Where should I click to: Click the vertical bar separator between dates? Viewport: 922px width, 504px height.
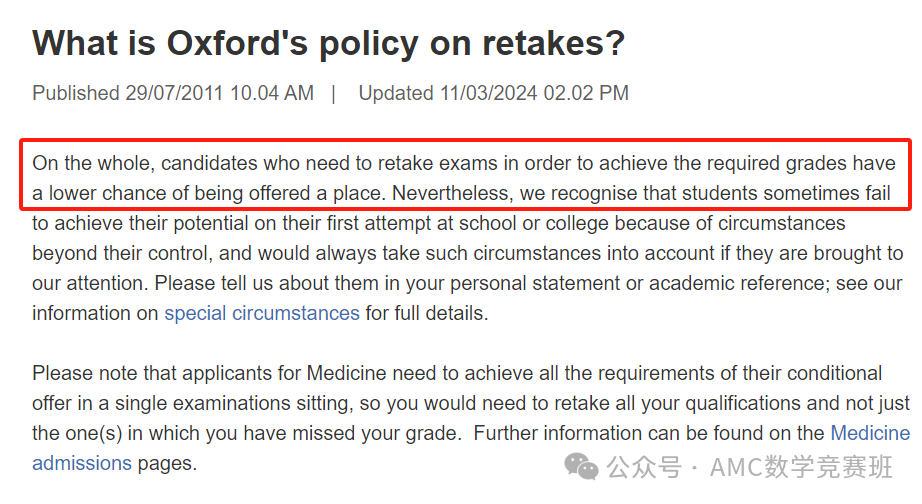point(333,94)
